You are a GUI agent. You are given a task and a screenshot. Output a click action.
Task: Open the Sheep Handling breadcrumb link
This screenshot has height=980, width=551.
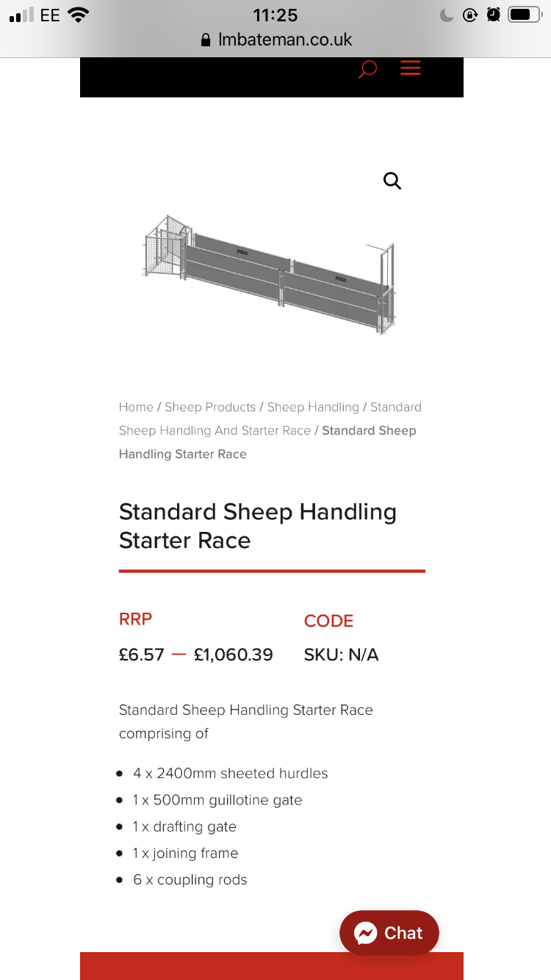(313, 407)
